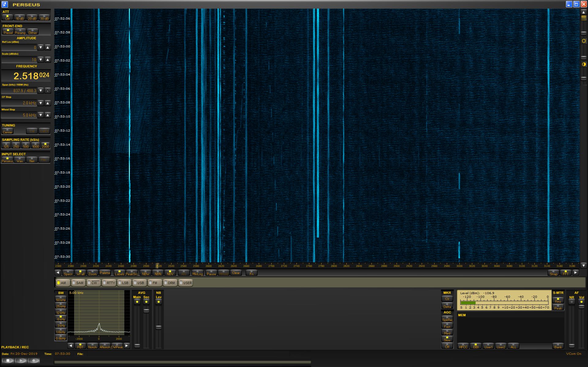Toggle the Notch filter on
Viewport: 588px width, 367px height.
tap(92, 346)
